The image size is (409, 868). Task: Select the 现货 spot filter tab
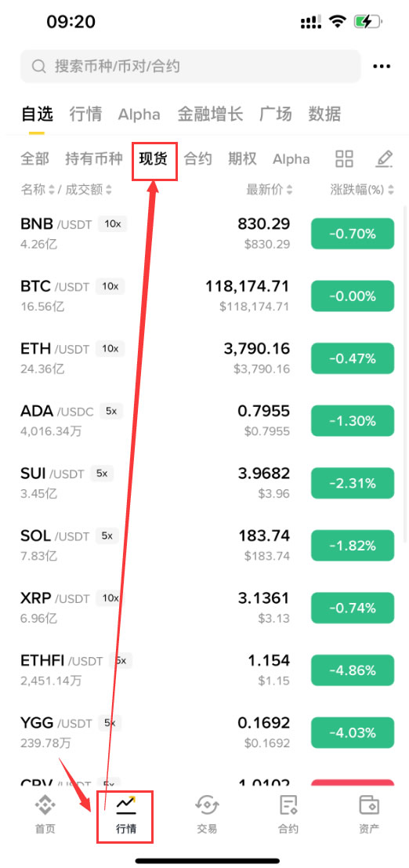154,159
